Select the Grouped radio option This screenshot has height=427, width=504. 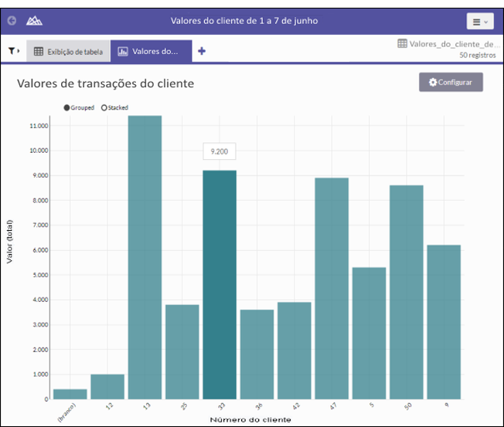(x=67, y=107)
